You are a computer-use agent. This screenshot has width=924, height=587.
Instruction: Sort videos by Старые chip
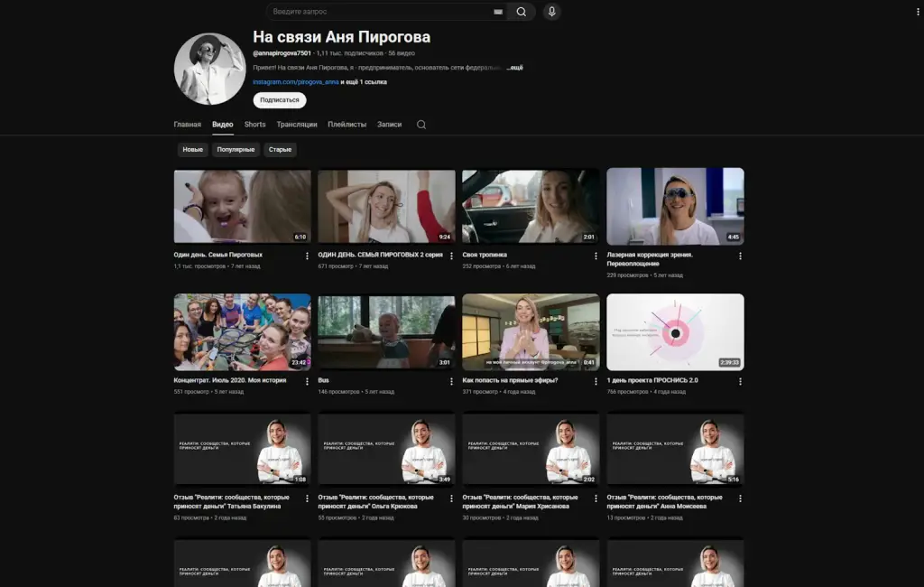(280, 150)
